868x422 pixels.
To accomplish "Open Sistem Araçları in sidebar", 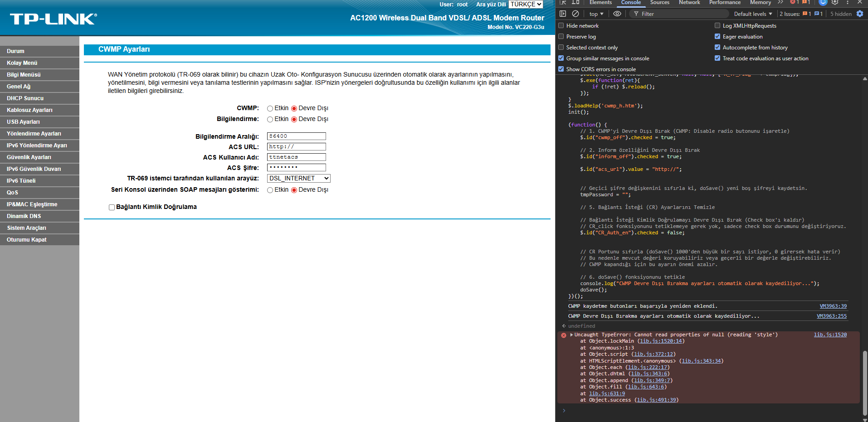I will click(x=39, y=228).
